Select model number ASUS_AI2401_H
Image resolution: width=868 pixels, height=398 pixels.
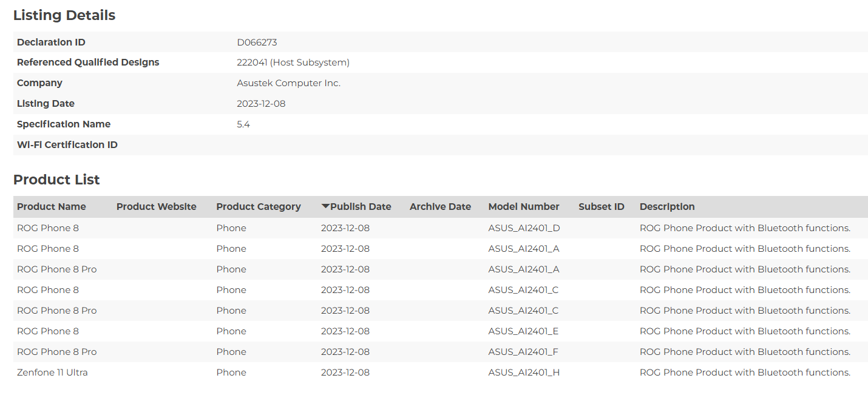[524, 373]
